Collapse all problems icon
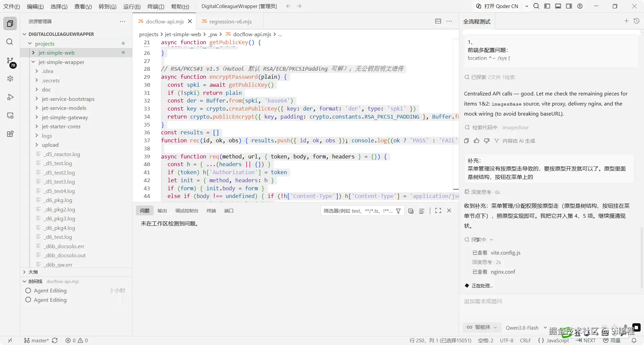Viewport: 644px width, 345px height. pos(411,211)
